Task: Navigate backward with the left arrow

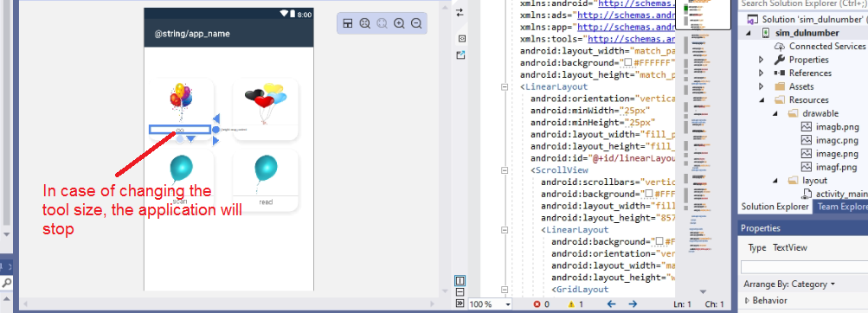Action: [611, 304]
